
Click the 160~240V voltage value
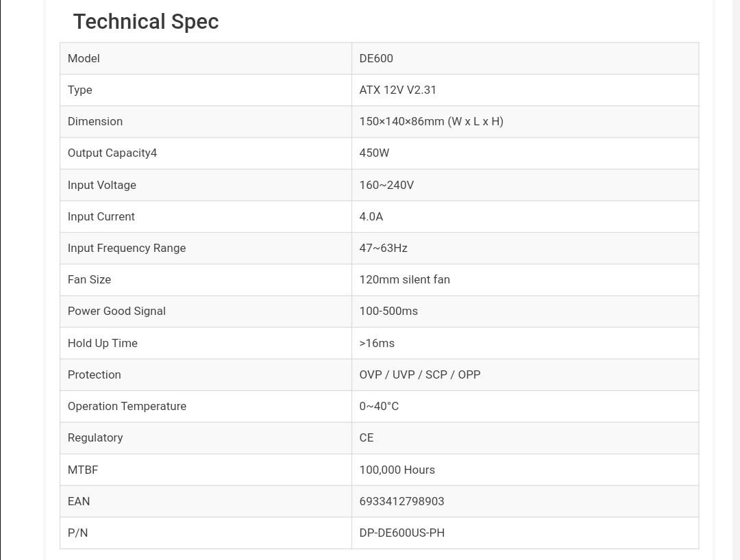click(386, 186)
